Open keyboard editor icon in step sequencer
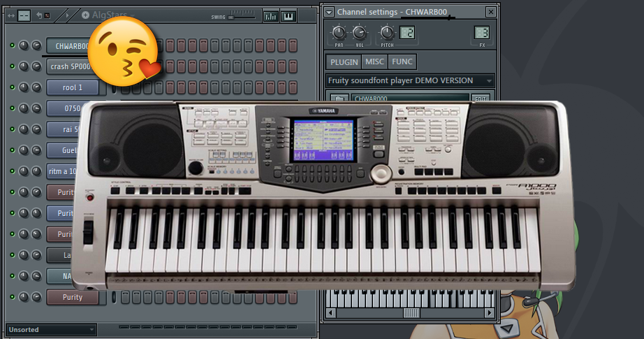This screenshot has height=339, width=644. [288, 16]
